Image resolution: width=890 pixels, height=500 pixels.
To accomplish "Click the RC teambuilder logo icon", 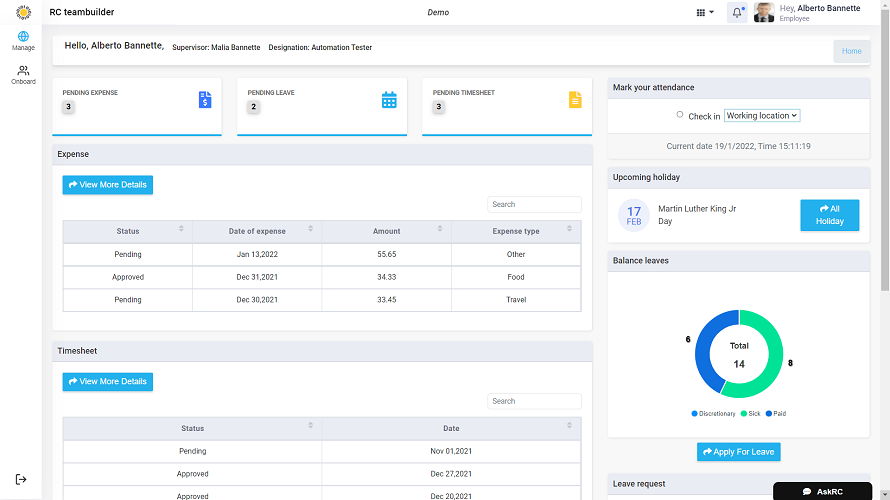I will (23, 12).
